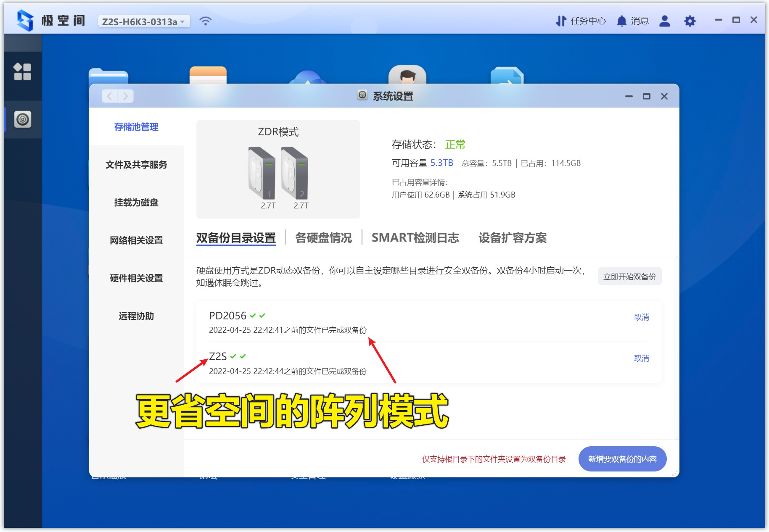The height and width of the screenshot is (532, 769).
Task: Click the 极空间 logo icon
Action: 26,20
